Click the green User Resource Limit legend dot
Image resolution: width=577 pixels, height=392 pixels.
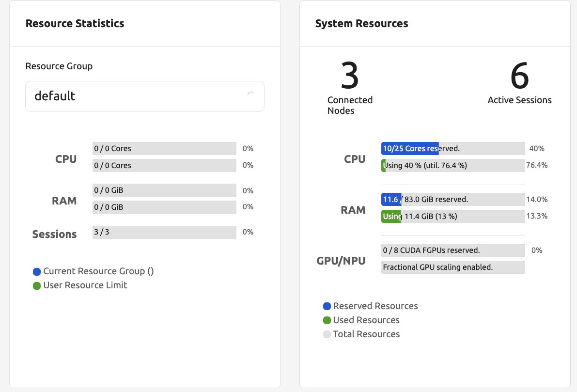point(37,286)
